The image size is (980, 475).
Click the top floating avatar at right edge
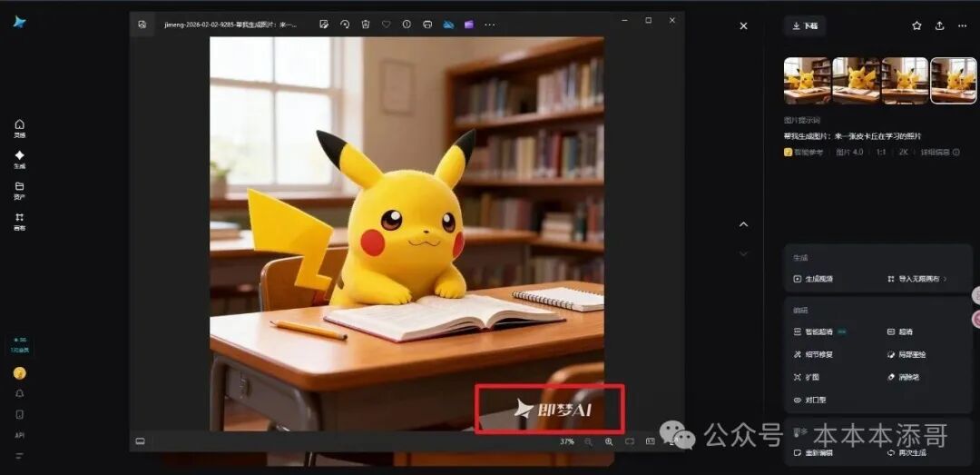click(x=975, y=296)
